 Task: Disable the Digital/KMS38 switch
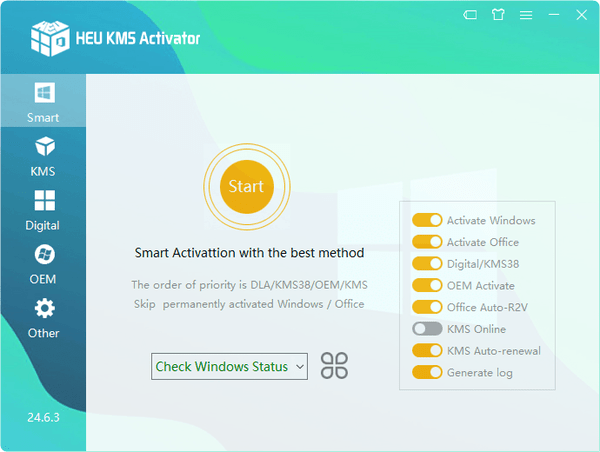(427, 263)
